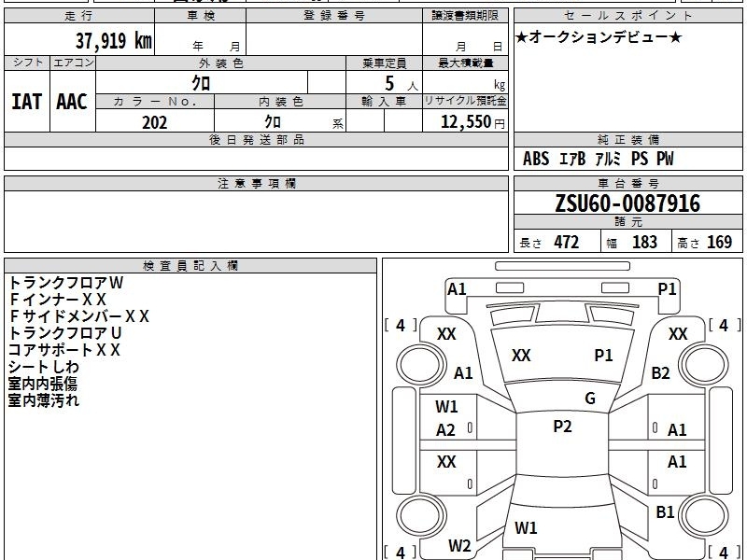This screenshot has width=747, height=560.
Task: Select the 乗車定員 header
Action: [x=384, y=63]
